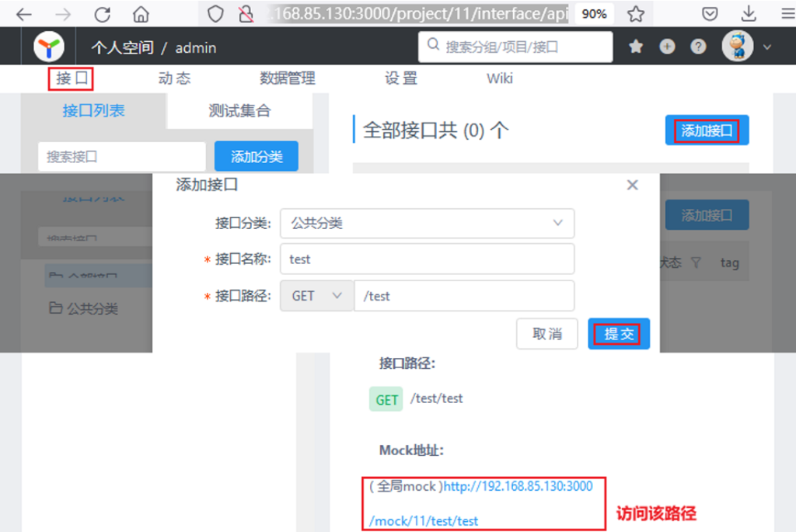
Task: Click the 添加分类 button
Action: pyautogui.click(x=257, y=156)
